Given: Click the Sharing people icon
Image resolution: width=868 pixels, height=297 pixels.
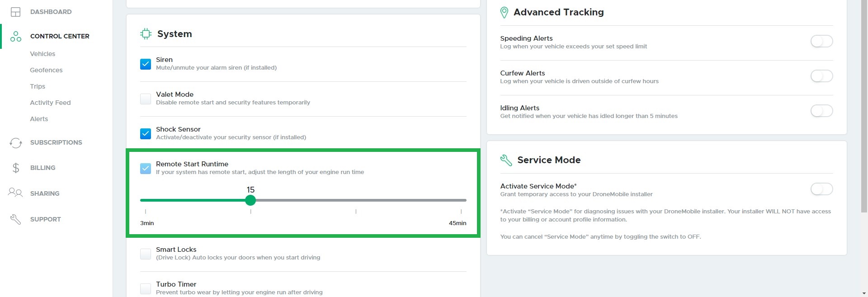Looking at the screenshot, I should pyautogui.click(x=15, y=193).
